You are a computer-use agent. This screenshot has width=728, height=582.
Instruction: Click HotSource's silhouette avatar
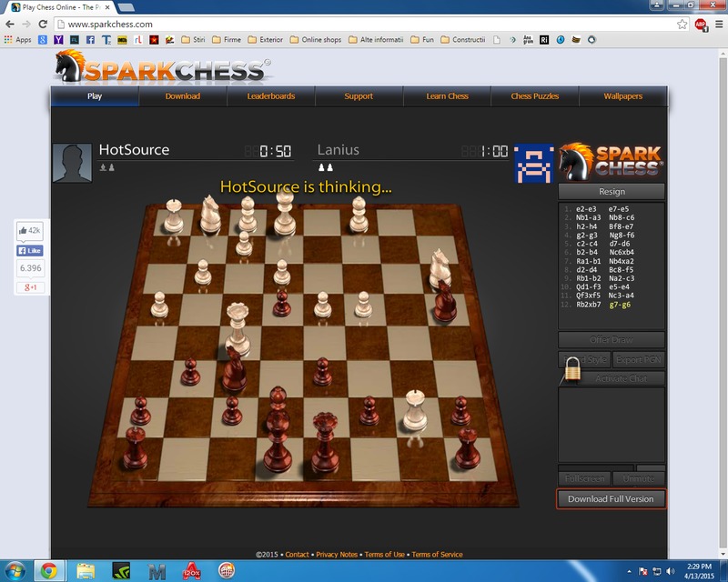(x=72, y=163)
